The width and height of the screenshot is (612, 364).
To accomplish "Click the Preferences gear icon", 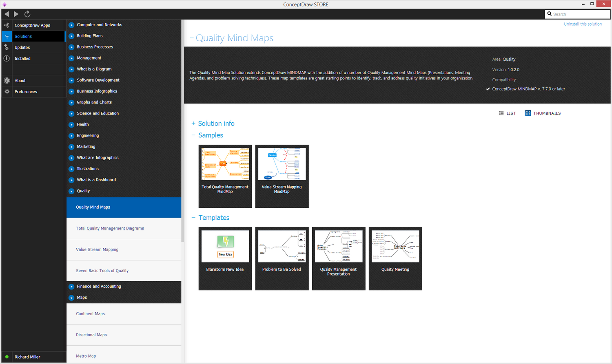I will pos(7,92).
